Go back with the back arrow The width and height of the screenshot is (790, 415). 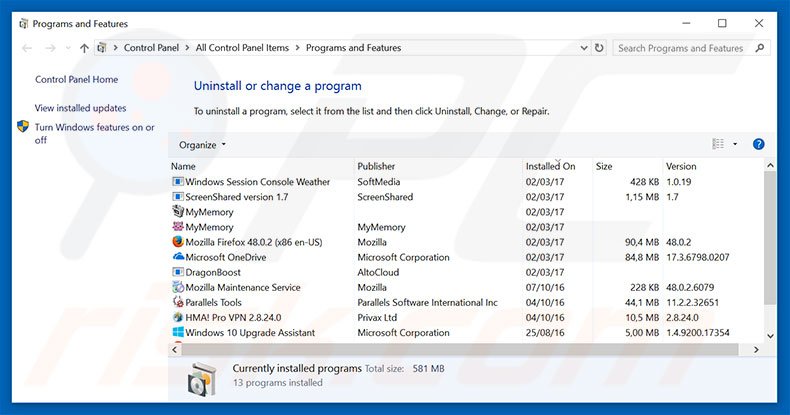click(x=27, y=48)
